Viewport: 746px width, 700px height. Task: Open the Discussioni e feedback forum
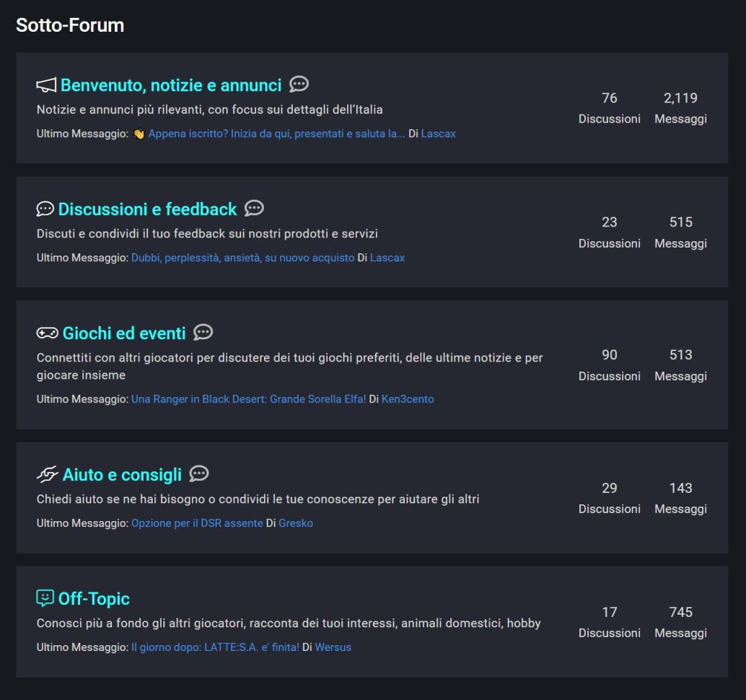146,209
